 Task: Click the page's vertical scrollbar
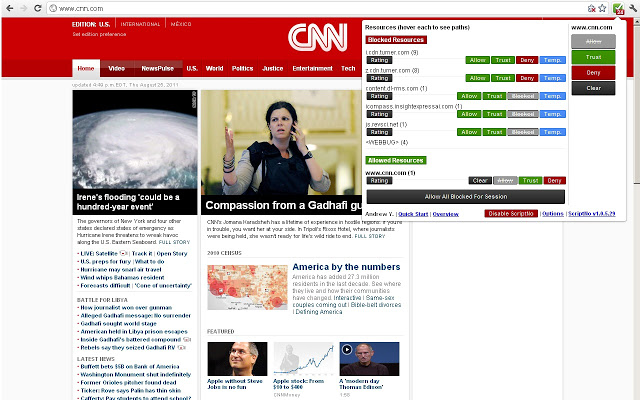[x=636, y=208]
